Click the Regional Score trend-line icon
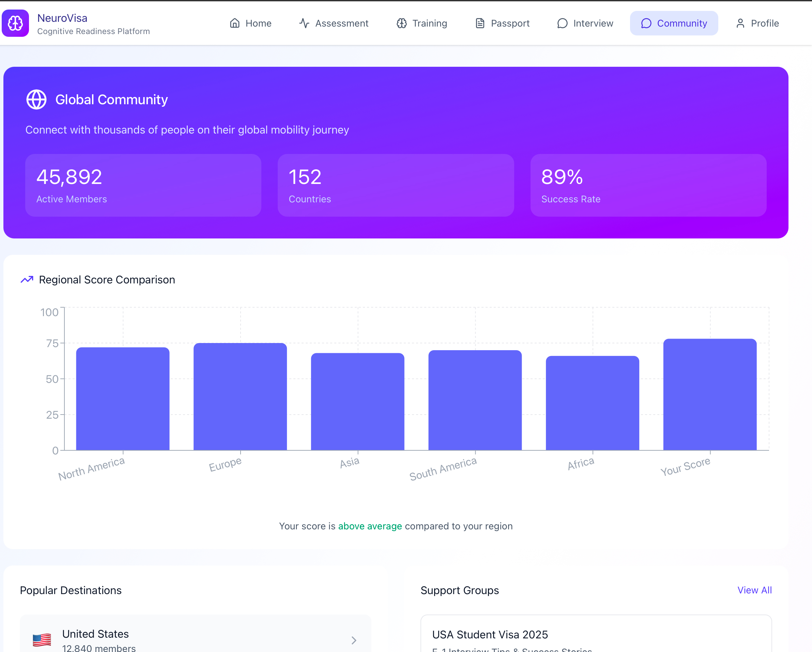Screen dimensions: 812x652 27,280
